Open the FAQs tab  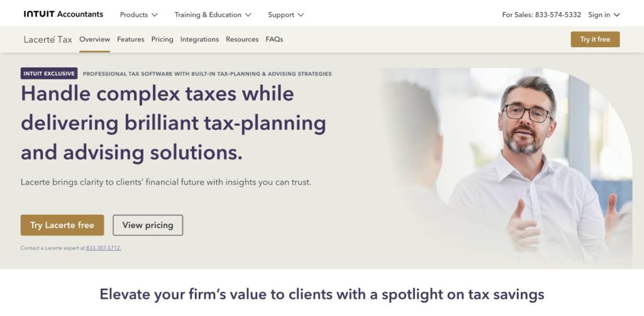pyautogui.click(x=274, y=39)
